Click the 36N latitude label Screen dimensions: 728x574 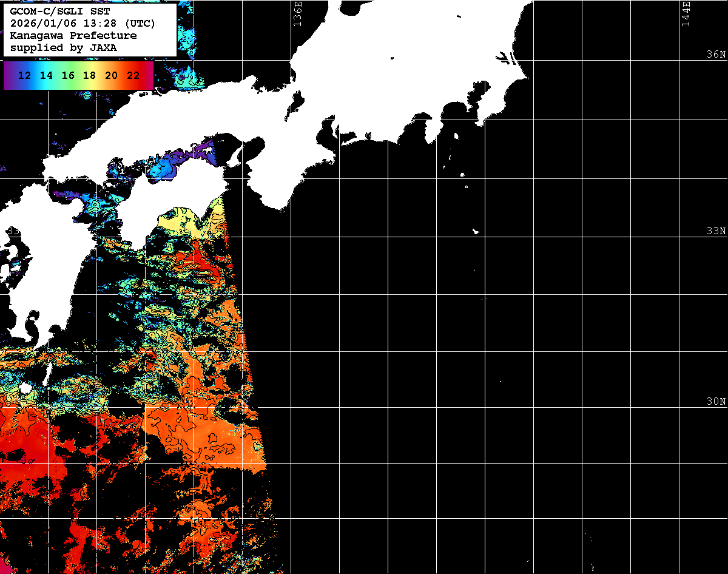(x=716, y=54)
